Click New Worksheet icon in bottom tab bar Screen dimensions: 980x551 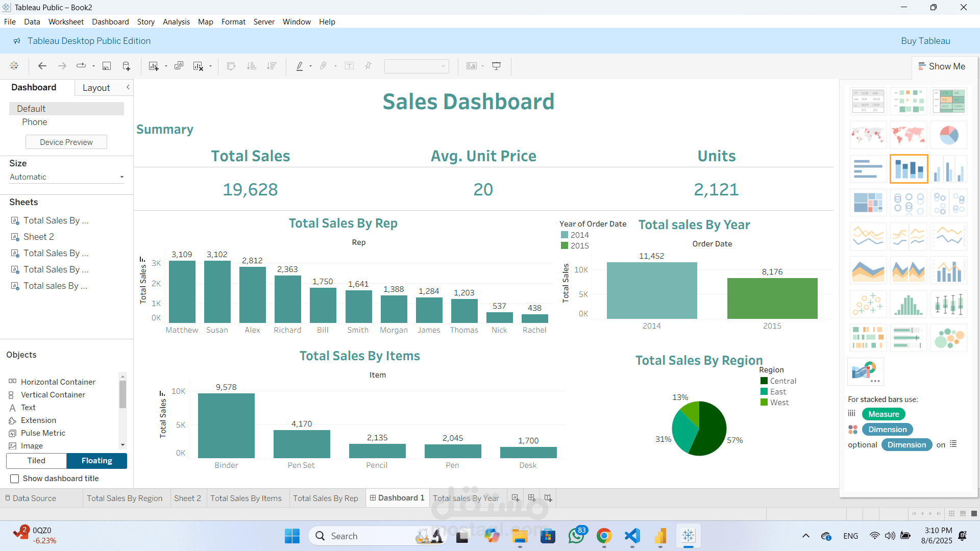(516, 498)
